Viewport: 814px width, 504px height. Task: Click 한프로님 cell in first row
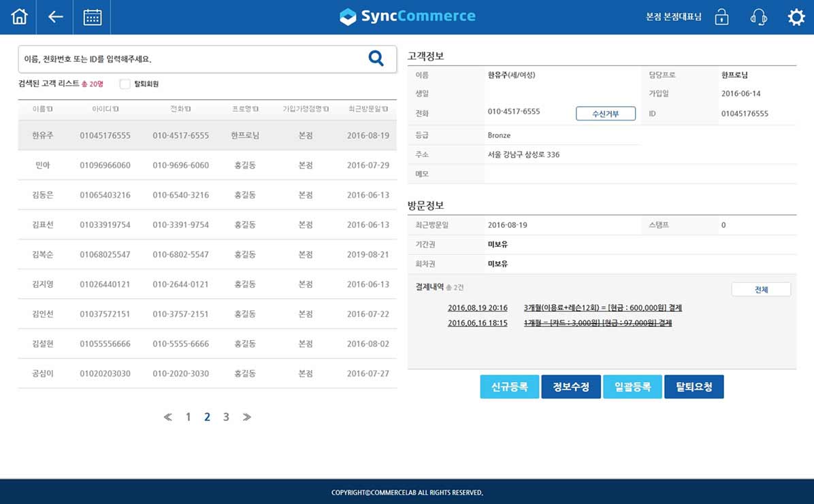[245, 135]
